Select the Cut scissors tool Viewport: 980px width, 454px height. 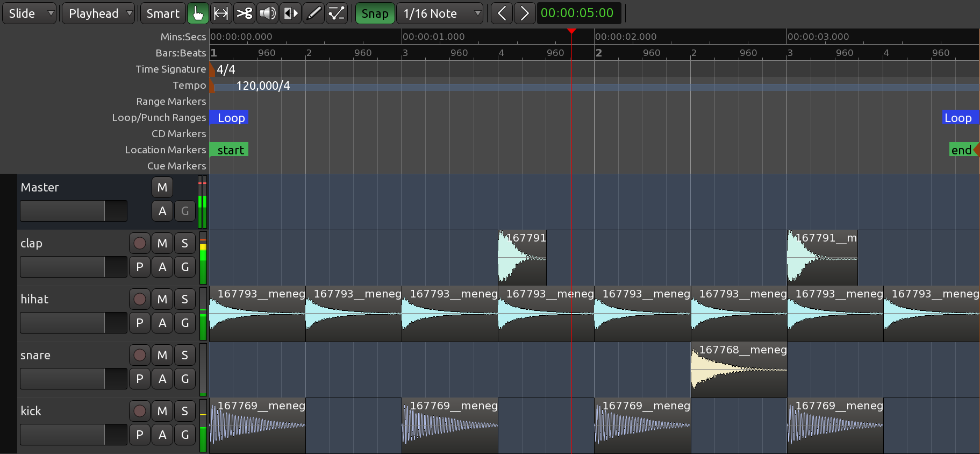(x=244, y=13)
